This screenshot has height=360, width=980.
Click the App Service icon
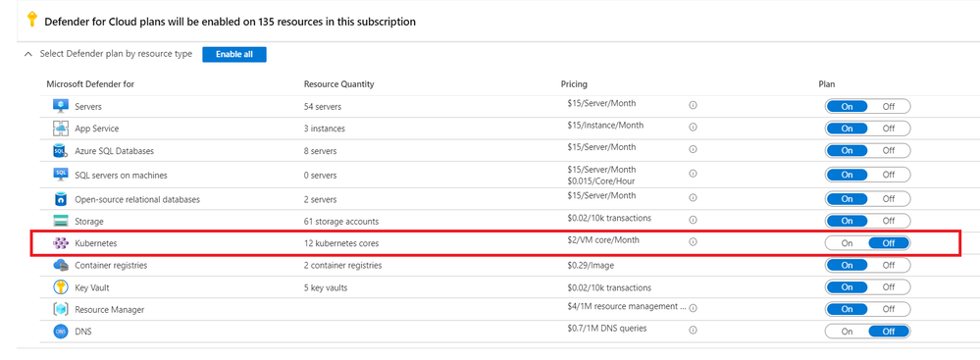pos(61,129)
